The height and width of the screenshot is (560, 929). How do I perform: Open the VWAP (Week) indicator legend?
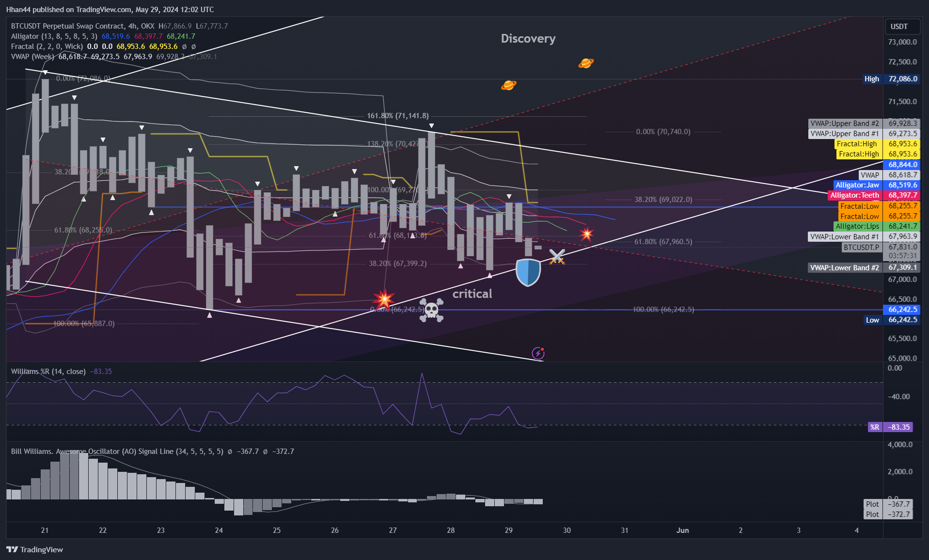coord(32,57)
